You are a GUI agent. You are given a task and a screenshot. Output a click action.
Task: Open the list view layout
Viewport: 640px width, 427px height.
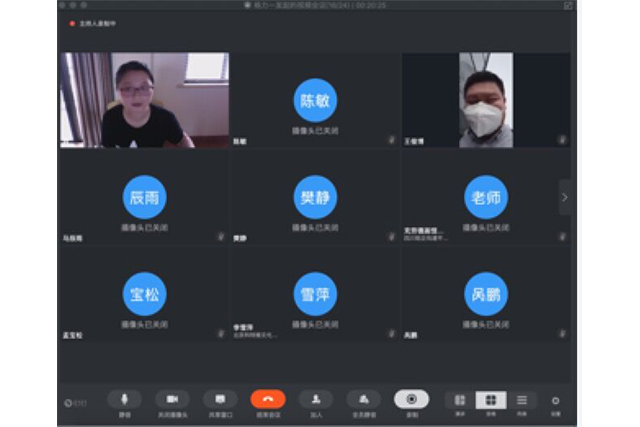[521, 400]
